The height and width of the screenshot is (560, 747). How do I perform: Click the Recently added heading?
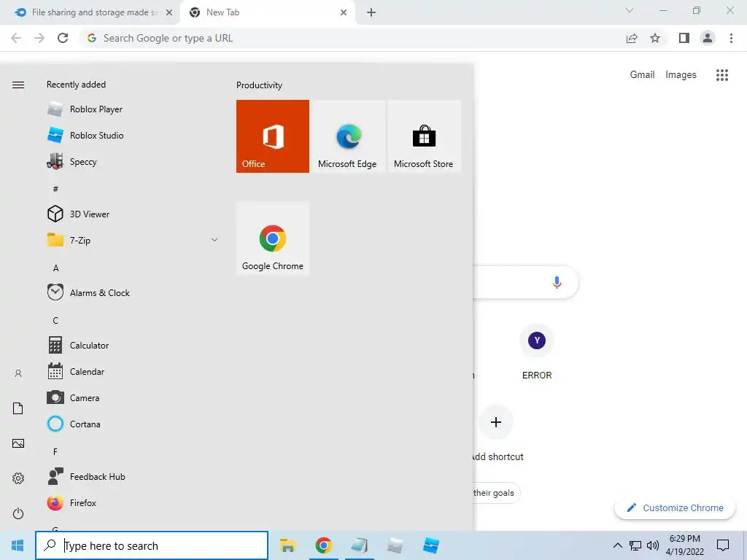76,85
